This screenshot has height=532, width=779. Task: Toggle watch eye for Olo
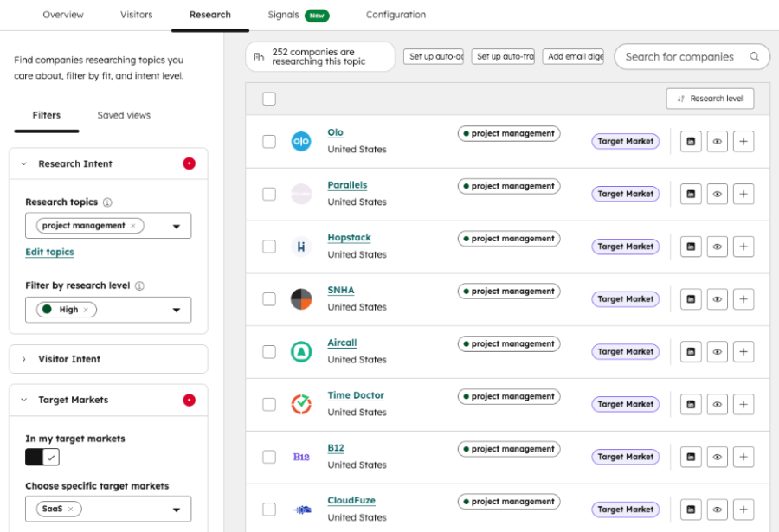tap(717, 142)
